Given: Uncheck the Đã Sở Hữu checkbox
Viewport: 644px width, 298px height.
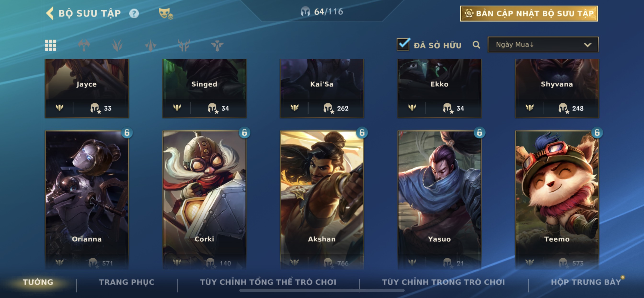Looking at the screenshot, I should 403,44.
